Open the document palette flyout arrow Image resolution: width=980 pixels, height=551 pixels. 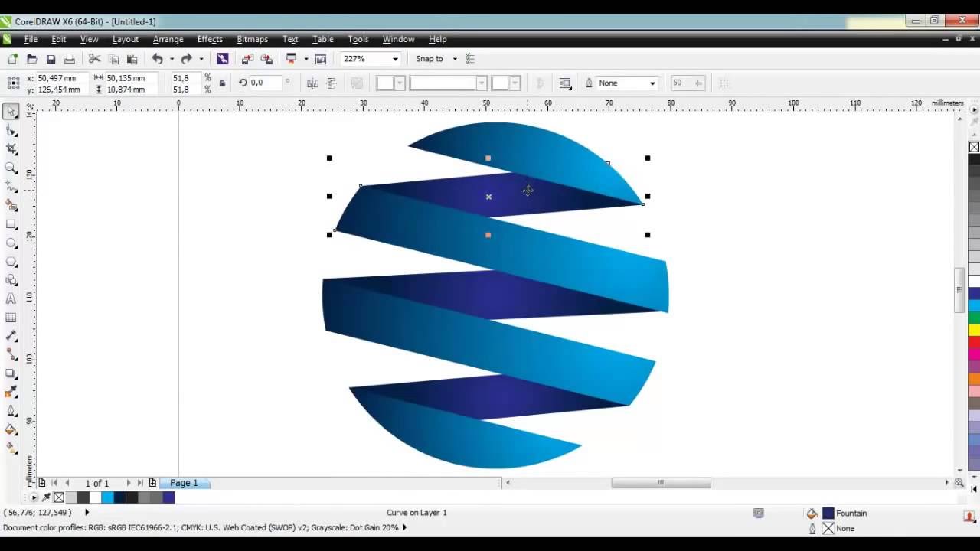pos(33,497)
